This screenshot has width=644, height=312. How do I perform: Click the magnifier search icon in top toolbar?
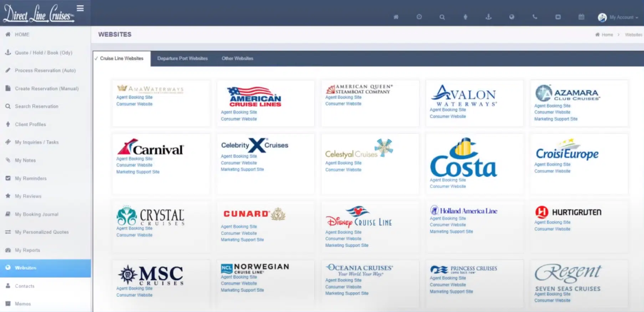[x=442, y=17]
